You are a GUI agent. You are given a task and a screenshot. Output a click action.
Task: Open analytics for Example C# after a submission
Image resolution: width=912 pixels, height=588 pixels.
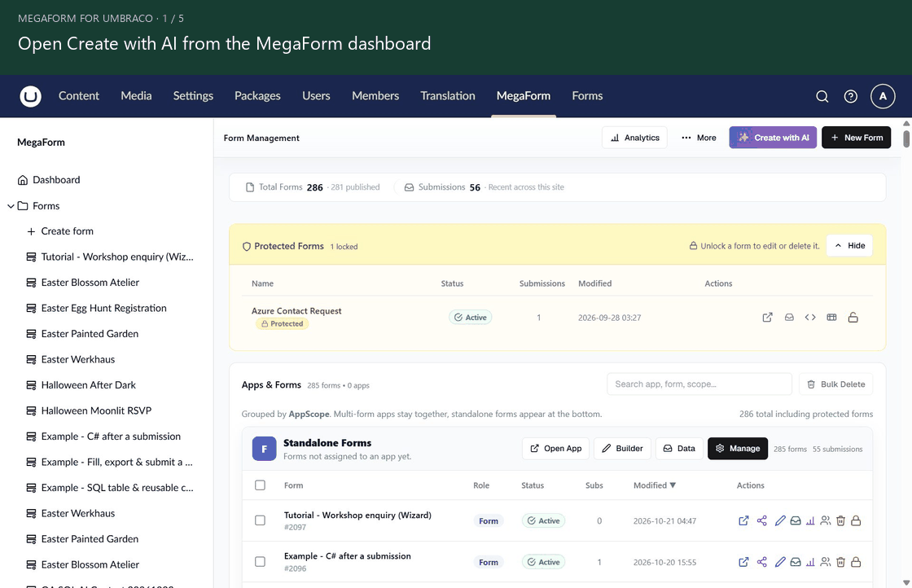click(810, 562)
